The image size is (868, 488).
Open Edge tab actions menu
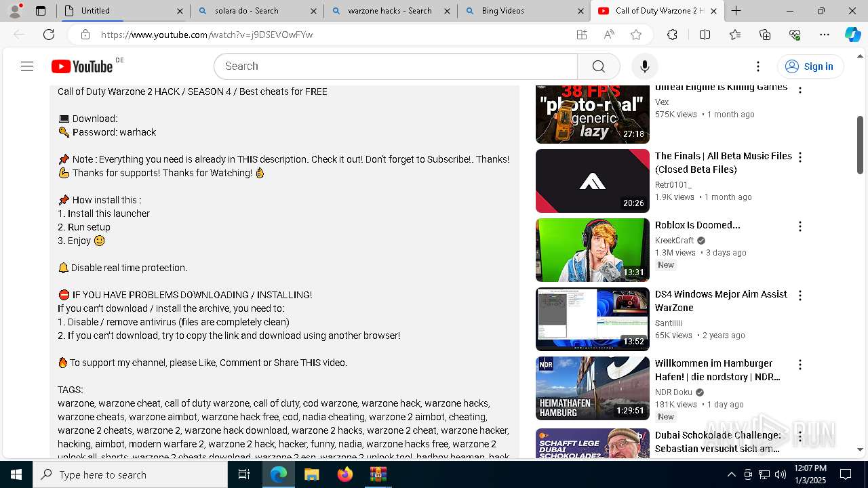tap(41, 11)
